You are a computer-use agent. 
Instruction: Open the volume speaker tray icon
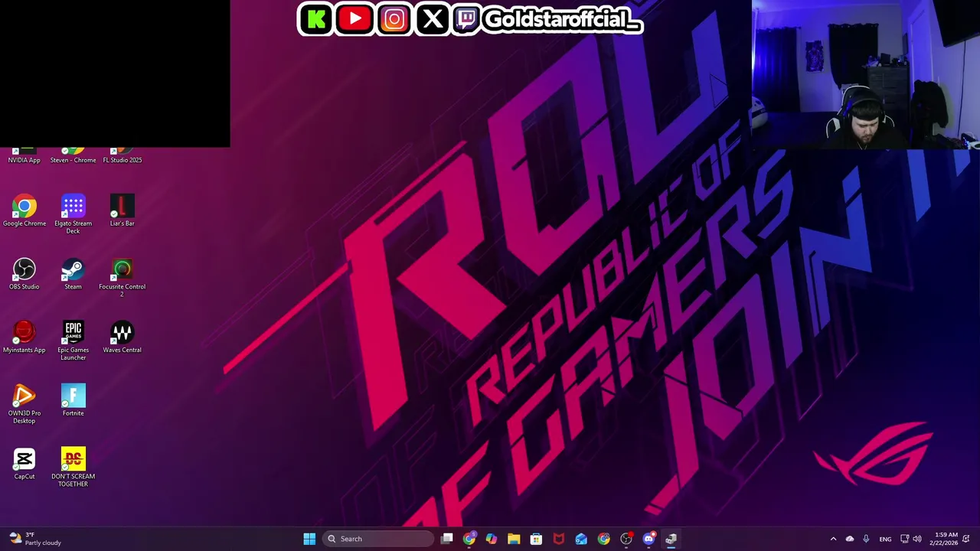(x=917, y=539)
